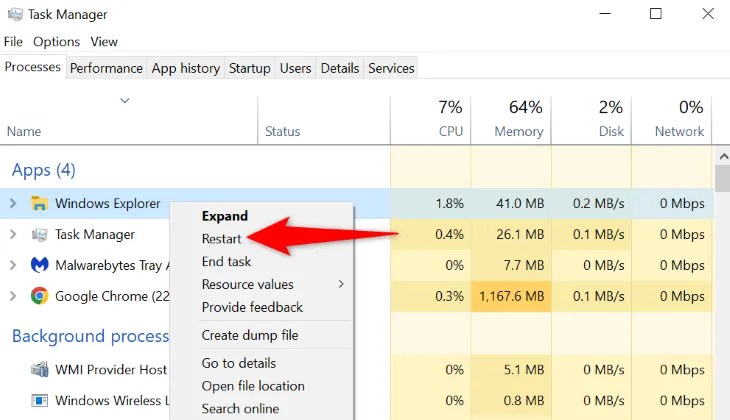
Task: Click the Windows Explorer folder icon
Action: coord(40,203)
